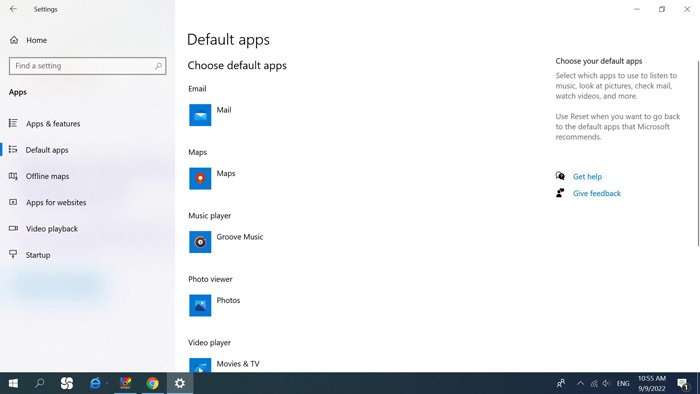Screen dimensions: 700x394
Task: Click the vertical scrollbar on the right
Action: (698, 153)
